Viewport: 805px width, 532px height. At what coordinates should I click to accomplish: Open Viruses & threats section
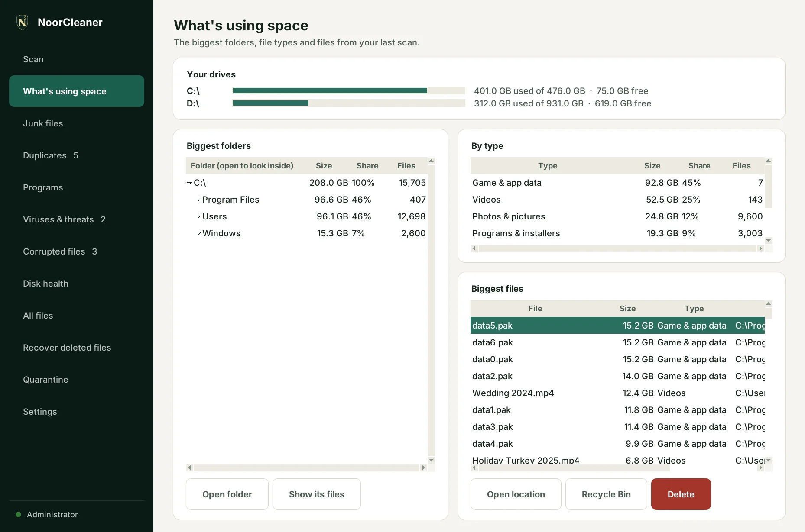(x=77, y=219)
